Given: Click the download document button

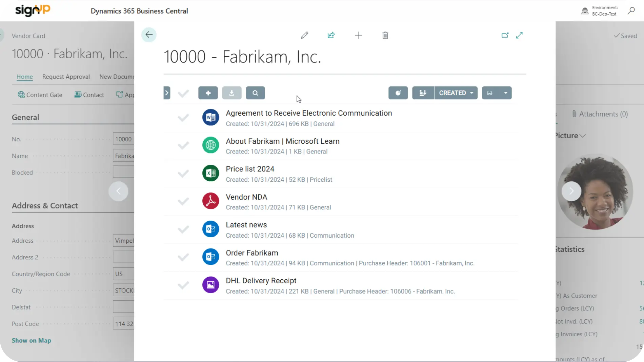Looking at the screenshot, I should click(232, 93).
